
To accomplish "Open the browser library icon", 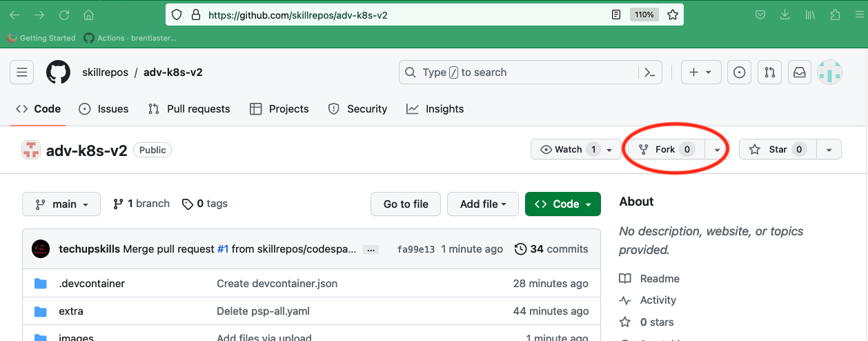I will (x=811, y=14).
